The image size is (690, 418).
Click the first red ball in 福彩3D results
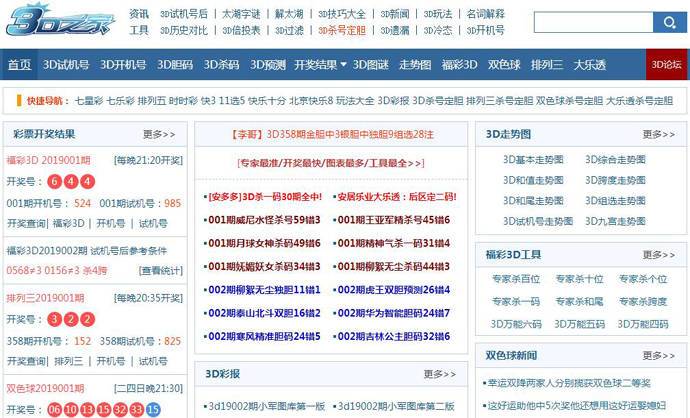(53, 181)
